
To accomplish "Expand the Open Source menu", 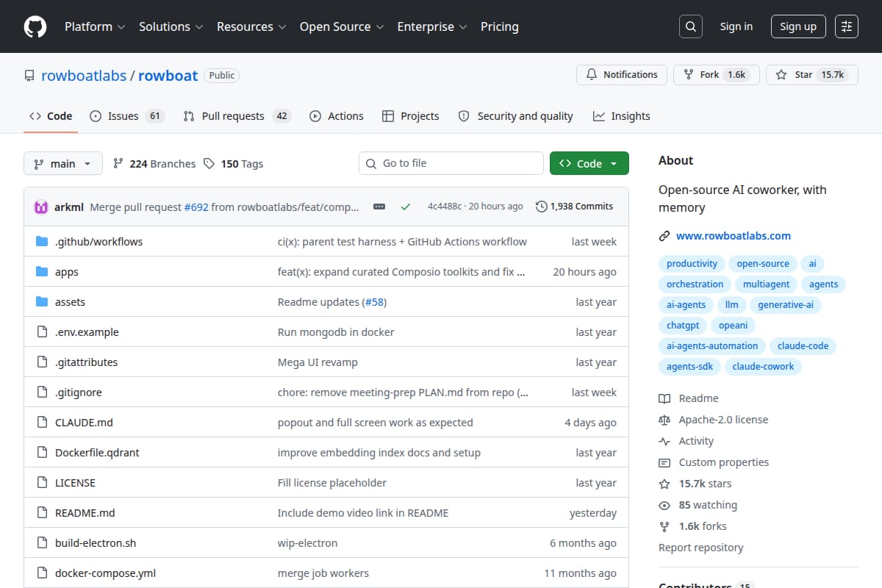I will tap(342, 26).
